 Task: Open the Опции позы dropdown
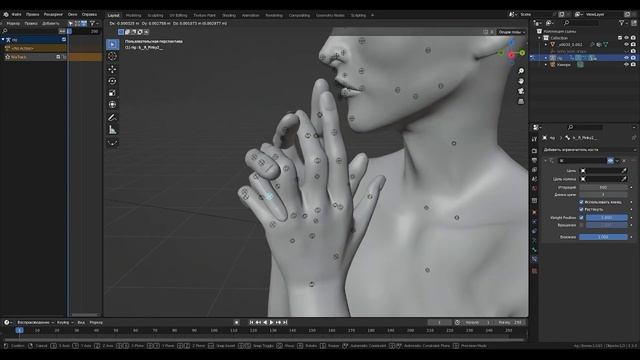pos(511,32)
